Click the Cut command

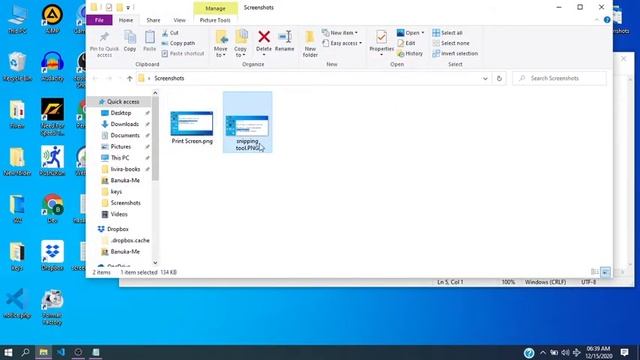170,33
